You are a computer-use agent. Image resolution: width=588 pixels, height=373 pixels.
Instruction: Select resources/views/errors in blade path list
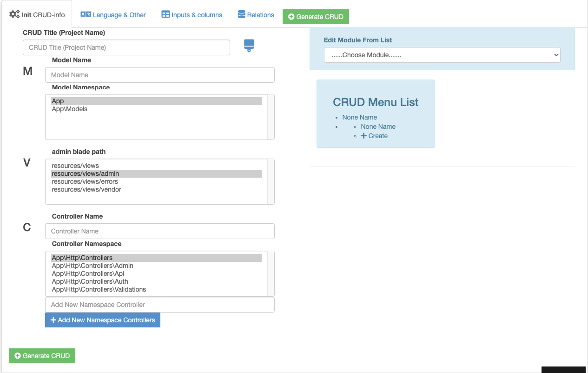[85, 181]
